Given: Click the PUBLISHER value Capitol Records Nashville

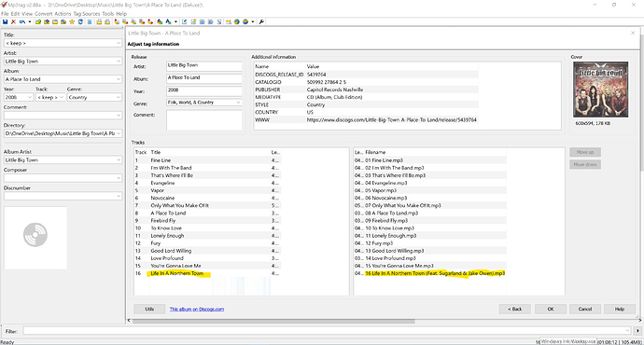Looking at the screenshot, I should click(335, 90).
